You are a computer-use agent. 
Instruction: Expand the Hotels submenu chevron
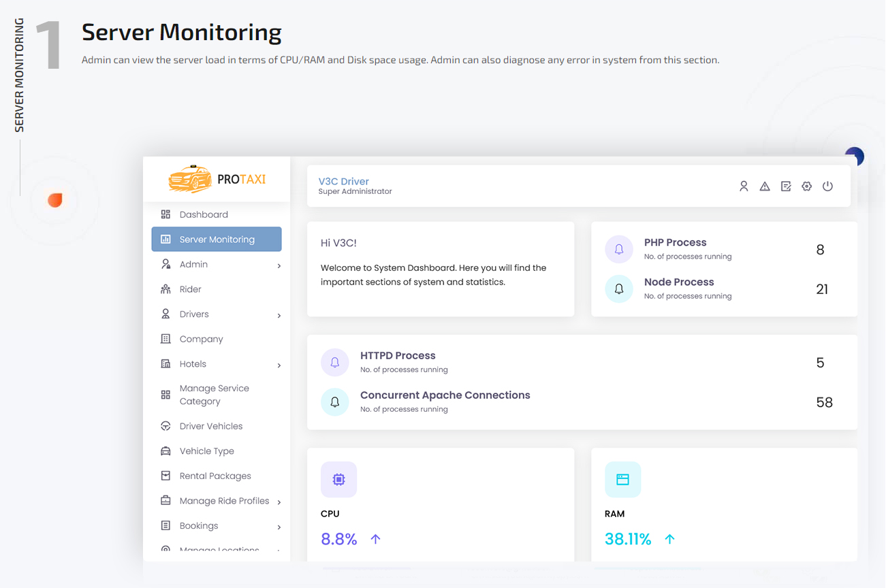coord(279,365)
